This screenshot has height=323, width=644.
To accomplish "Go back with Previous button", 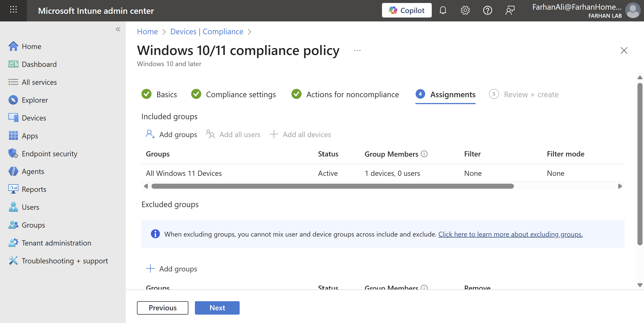I will click(162, 308).
